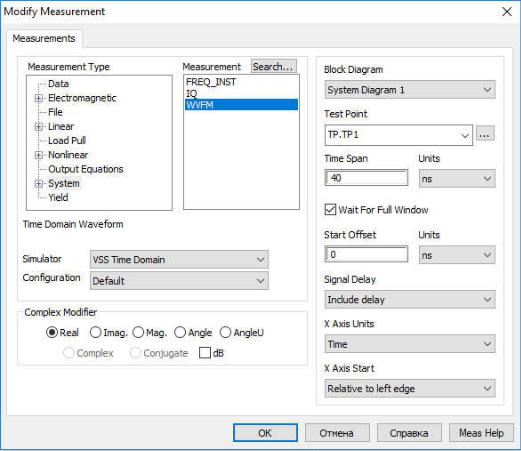Click the Start Offset input field
This screenshot has width=521, height=451.
pos(366,254)
